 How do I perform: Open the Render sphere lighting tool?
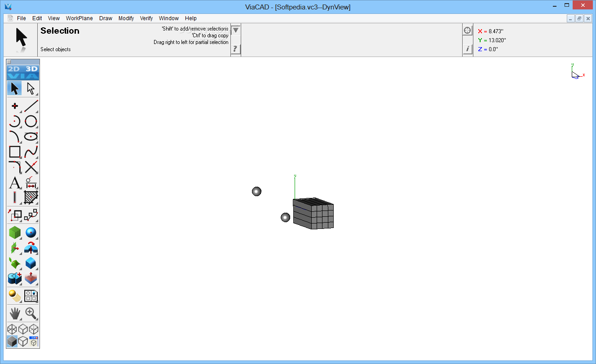click(x=15, y=296)
